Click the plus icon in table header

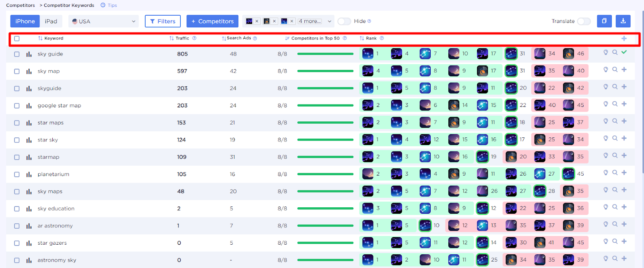point(624,39)
